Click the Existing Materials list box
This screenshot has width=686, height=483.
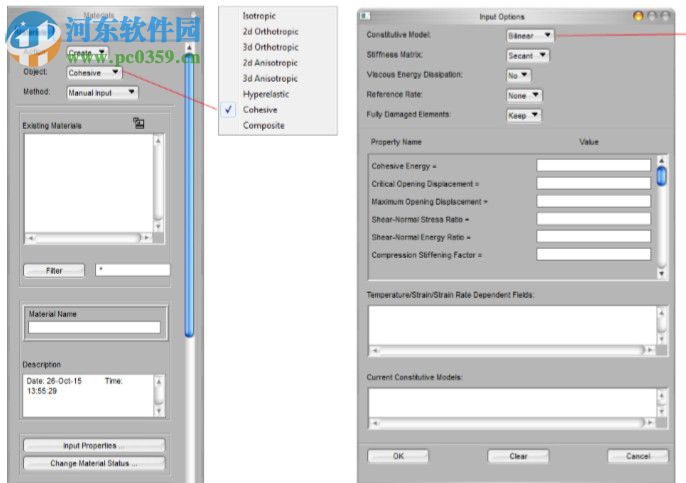[89, 183]
